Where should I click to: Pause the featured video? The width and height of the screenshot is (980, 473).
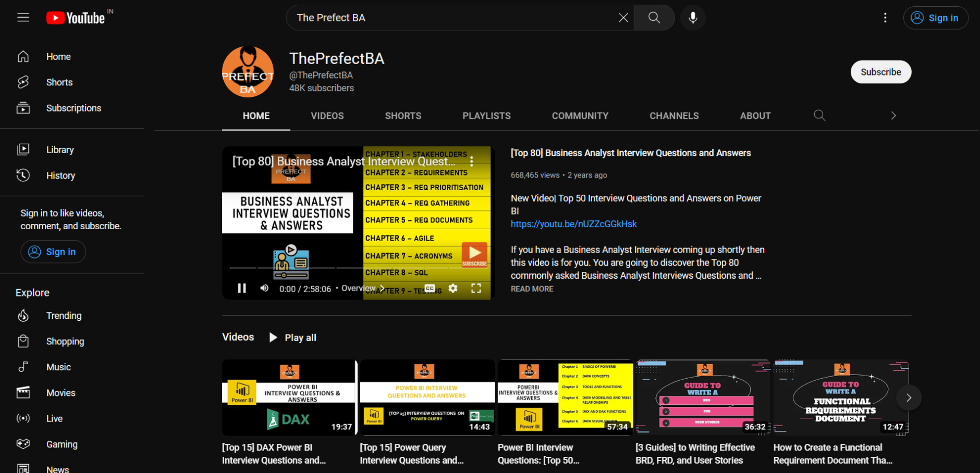click(242, 289)
